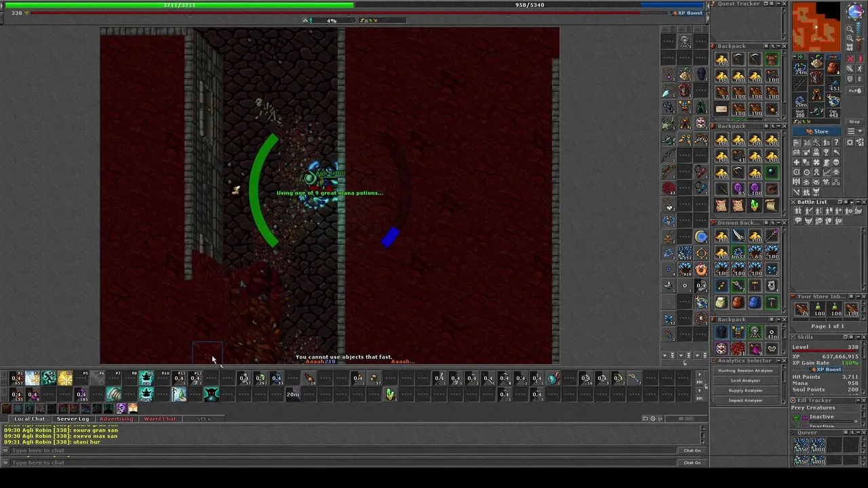The image size is (868, 488).
Task: Click first arrow stack in Quiver
Action: pos(801,445)
